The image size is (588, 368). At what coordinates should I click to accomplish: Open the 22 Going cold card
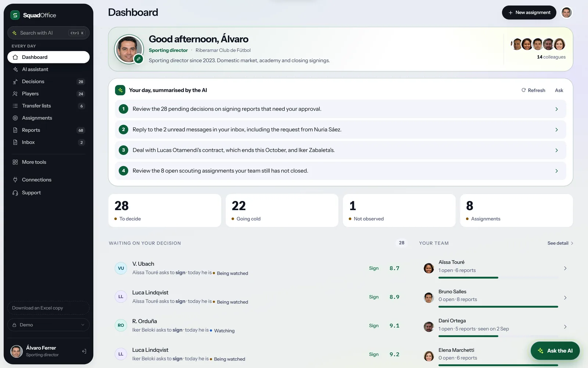282,210
